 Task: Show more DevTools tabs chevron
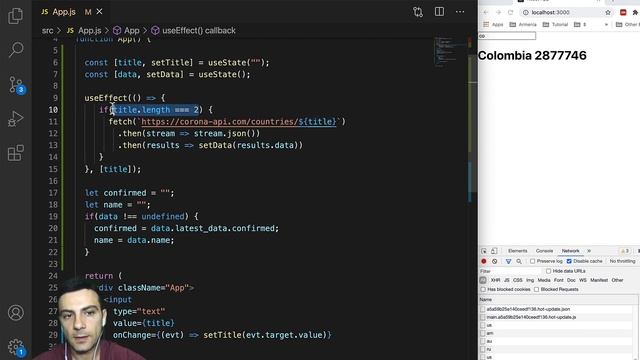[589, 251]
